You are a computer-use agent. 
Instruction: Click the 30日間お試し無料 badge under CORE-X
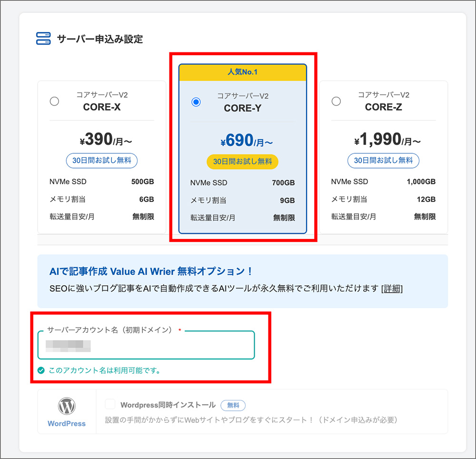tap(101, 160)
